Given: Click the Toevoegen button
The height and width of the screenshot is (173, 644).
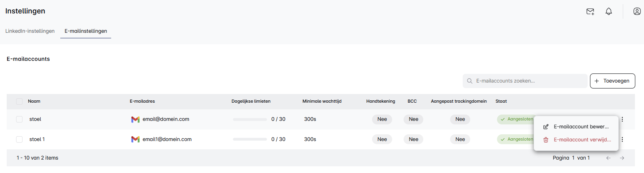Looking at the screenshot, I should tap(612, 81).
